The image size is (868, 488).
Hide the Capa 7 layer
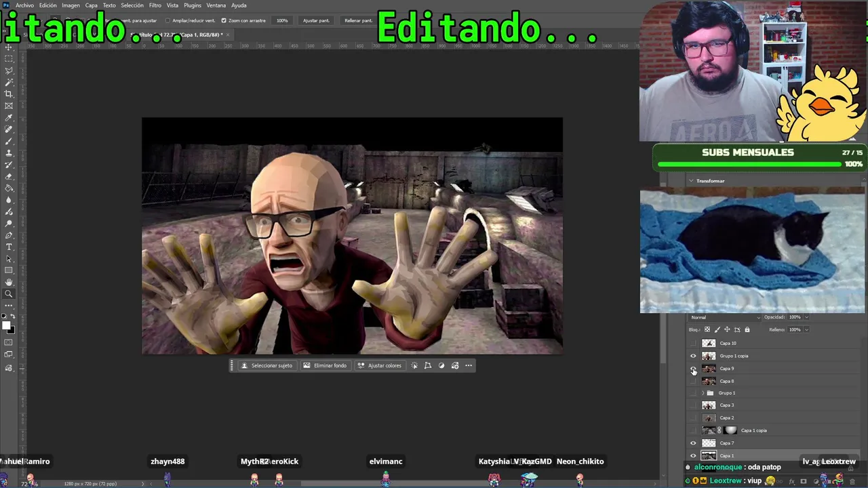[693, 443]
